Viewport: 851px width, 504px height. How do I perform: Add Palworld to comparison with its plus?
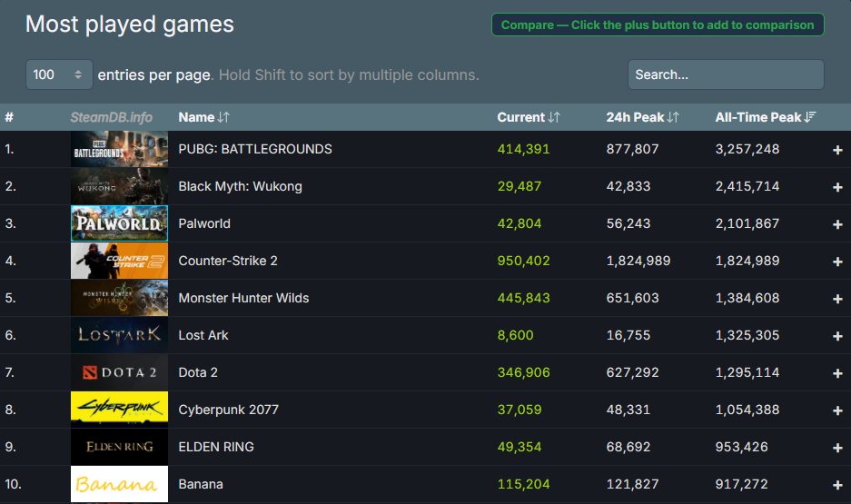[x=837, y=224]
